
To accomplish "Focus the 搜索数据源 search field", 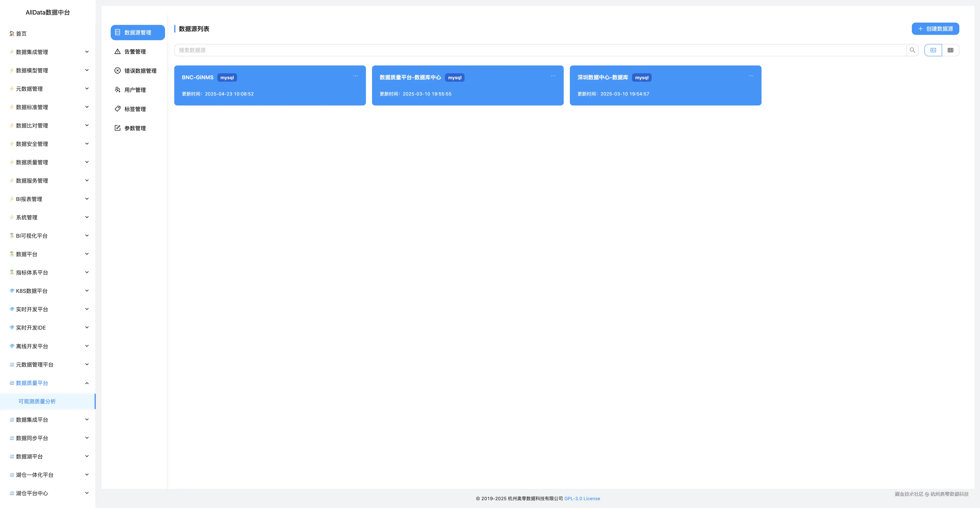I will coord(540,50).
